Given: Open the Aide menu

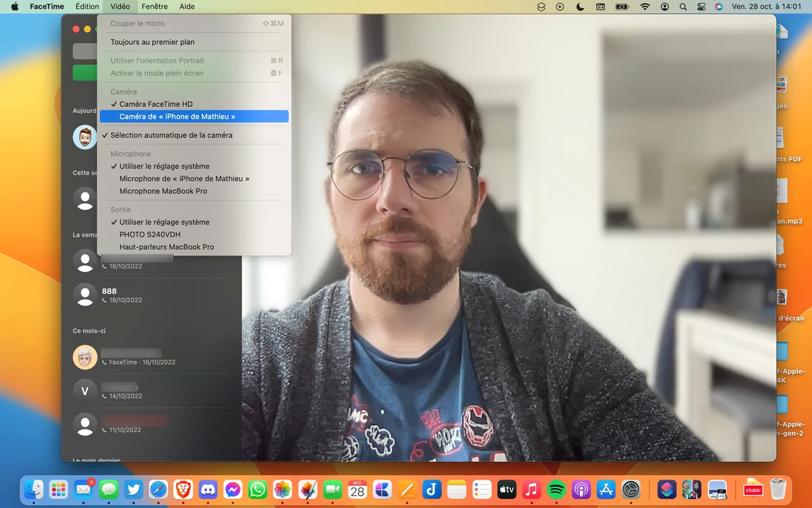Looking at the screenshot, I should click(187, 6).
